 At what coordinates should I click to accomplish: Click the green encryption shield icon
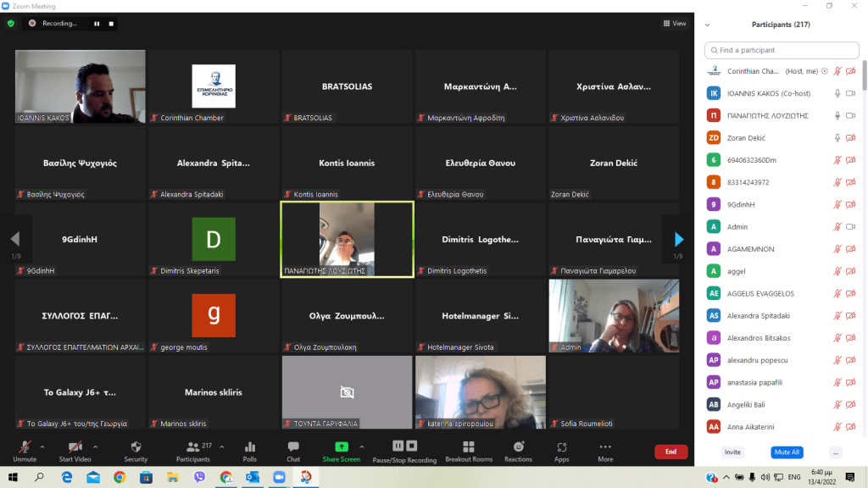click(11, 24)
